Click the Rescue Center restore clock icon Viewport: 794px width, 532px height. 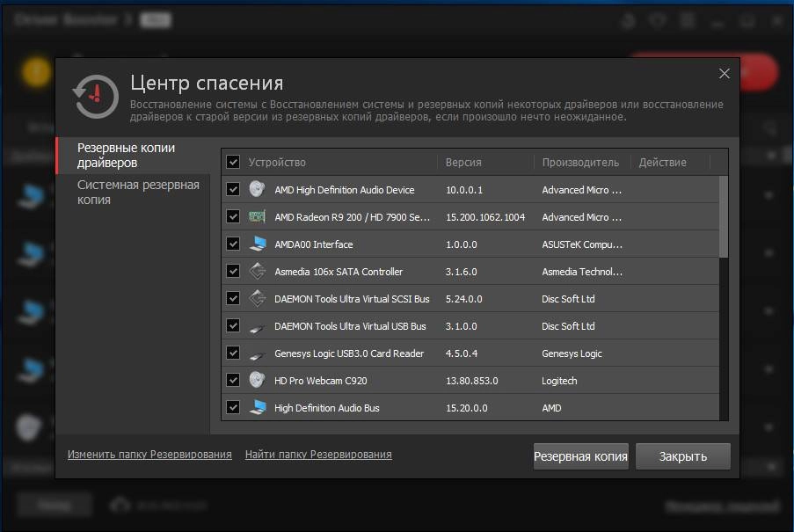pos(96,96)
